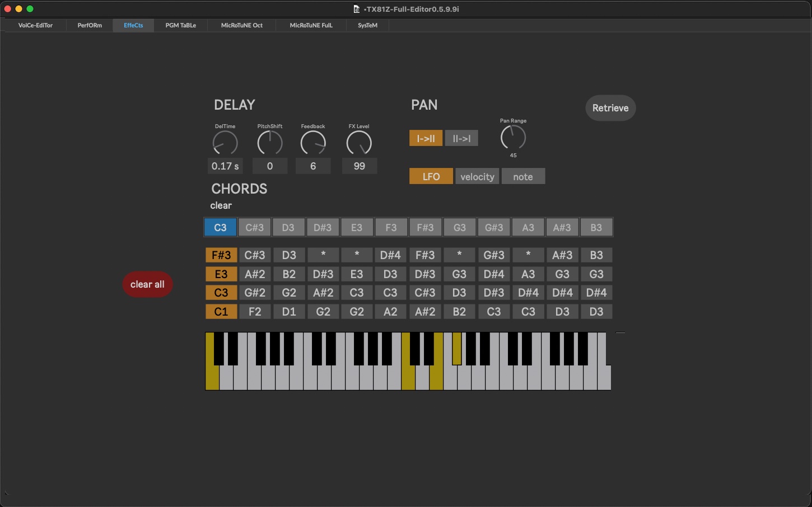Select the G3 chord root key

(x=460, y=228)
